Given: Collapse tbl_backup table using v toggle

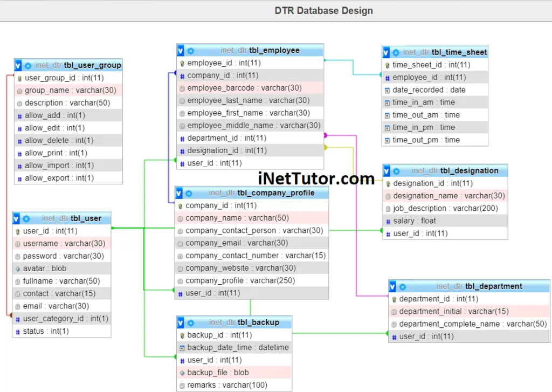Looking at the screenshot, I should (181, 322).
